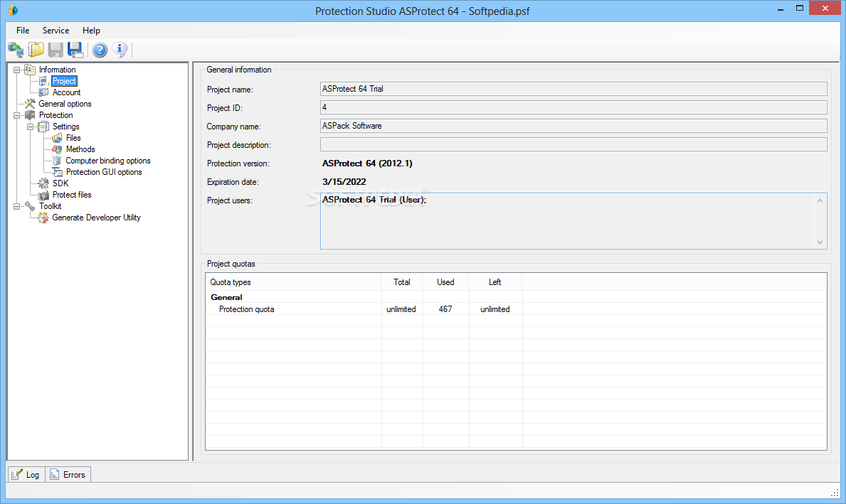Screen dimensions: 846x504
Task: Click the Account tree item icon
Action: tap(43, 92)
